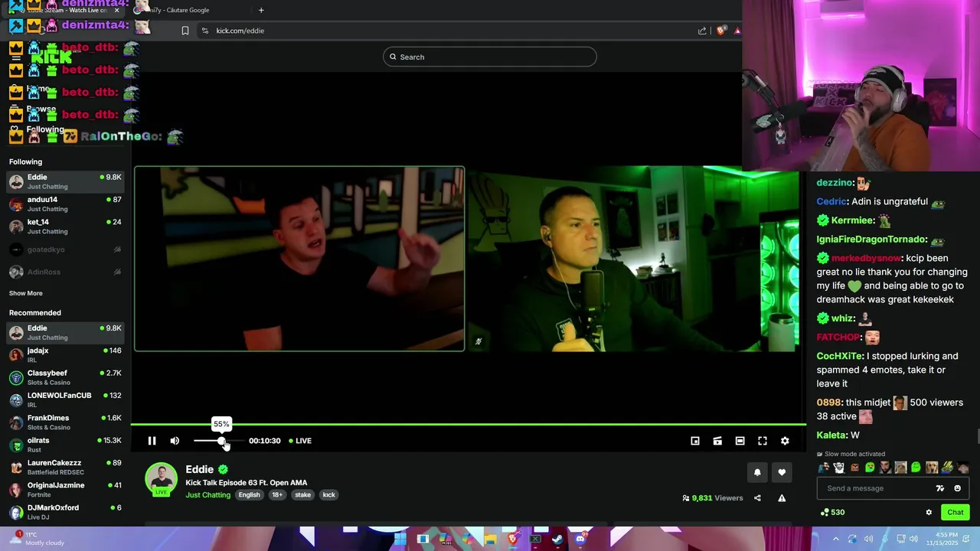Enter fullscreen mode in player
This screenshot has height=551, width=980.
click(x=763, y=441)
